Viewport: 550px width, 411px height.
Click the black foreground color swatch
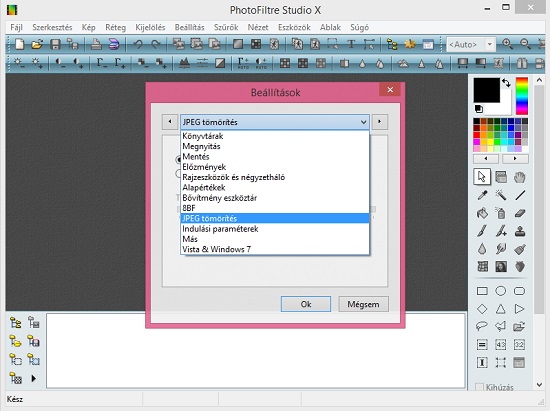(x=487, y=90)
